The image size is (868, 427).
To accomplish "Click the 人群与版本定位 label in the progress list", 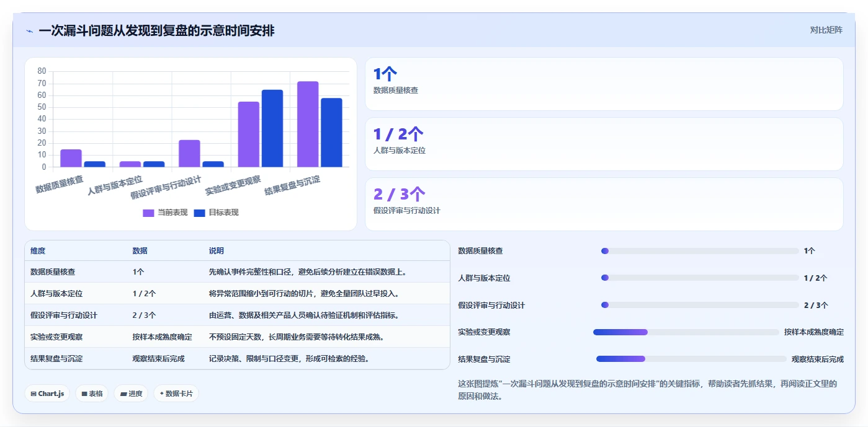I will tap(484, 278).
